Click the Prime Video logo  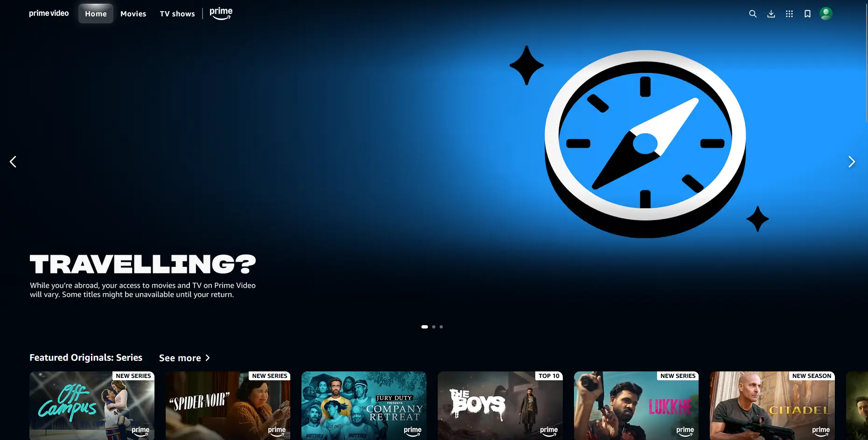tap(49, 13)
